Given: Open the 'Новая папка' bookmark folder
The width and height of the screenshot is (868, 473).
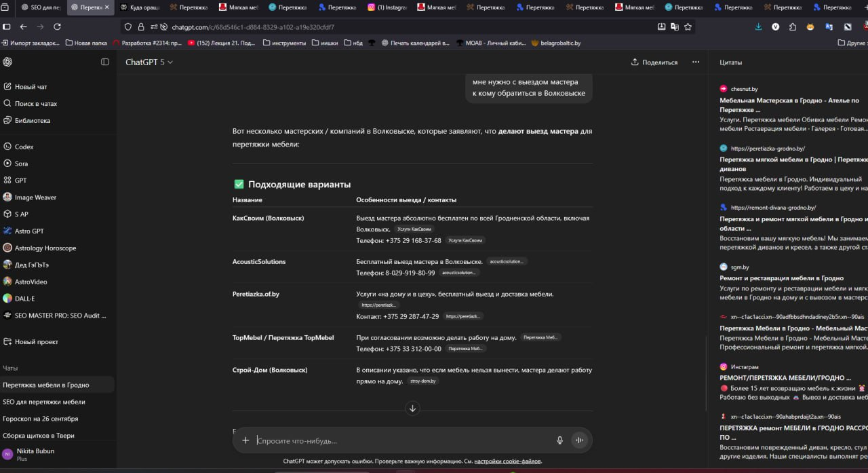Looking at the screenshot, I should [x=86, y=43].
